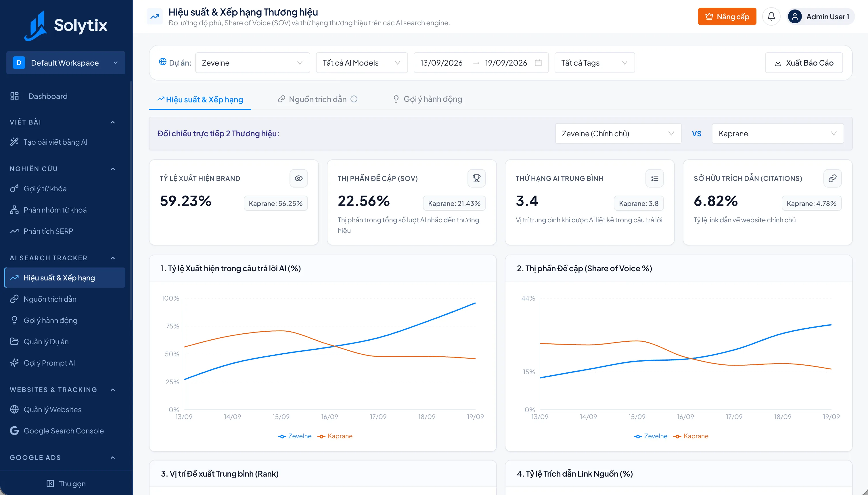Open the Default Workspace selector
This screenshot has height=495, width=868.
point(66,62)
